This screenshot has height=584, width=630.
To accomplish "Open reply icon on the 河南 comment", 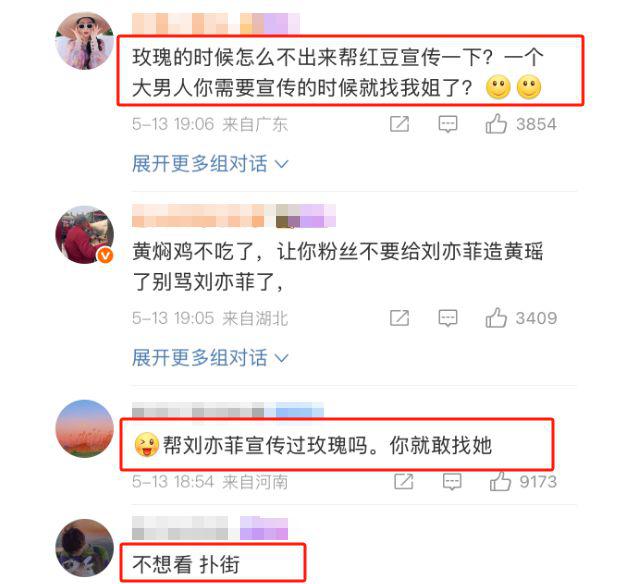I will [x=452, y=482].
